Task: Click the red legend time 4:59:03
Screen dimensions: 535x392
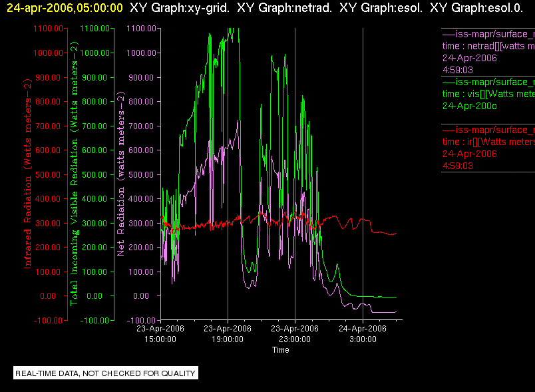Action: coord(458,166)
